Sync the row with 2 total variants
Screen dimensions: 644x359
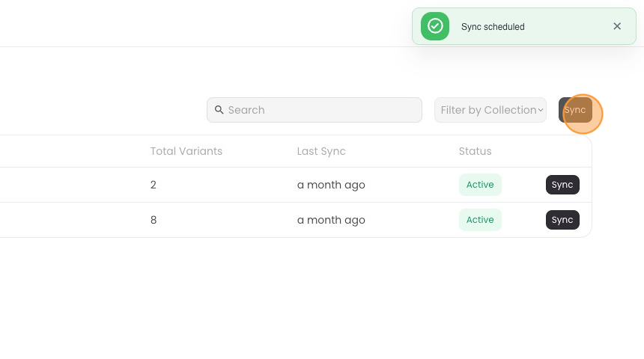coord(562,185)
